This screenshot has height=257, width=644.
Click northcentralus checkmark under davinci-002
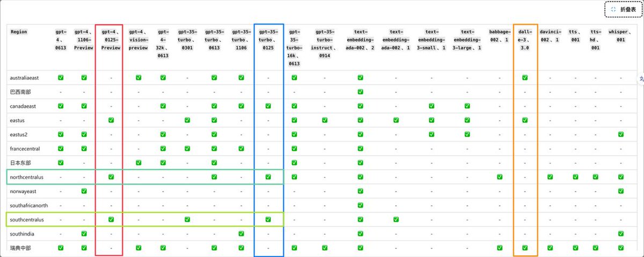(550, 177)
